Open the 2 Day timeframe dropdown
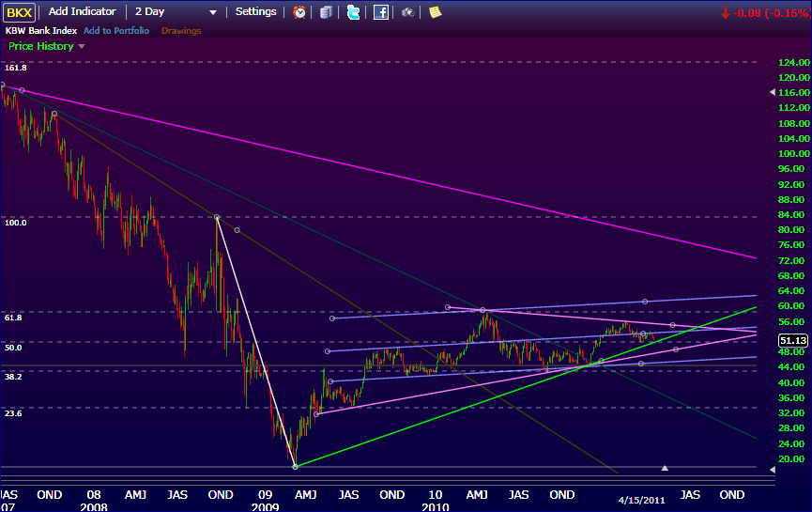This screenshot has height=512, width=812. pos(176,11)
